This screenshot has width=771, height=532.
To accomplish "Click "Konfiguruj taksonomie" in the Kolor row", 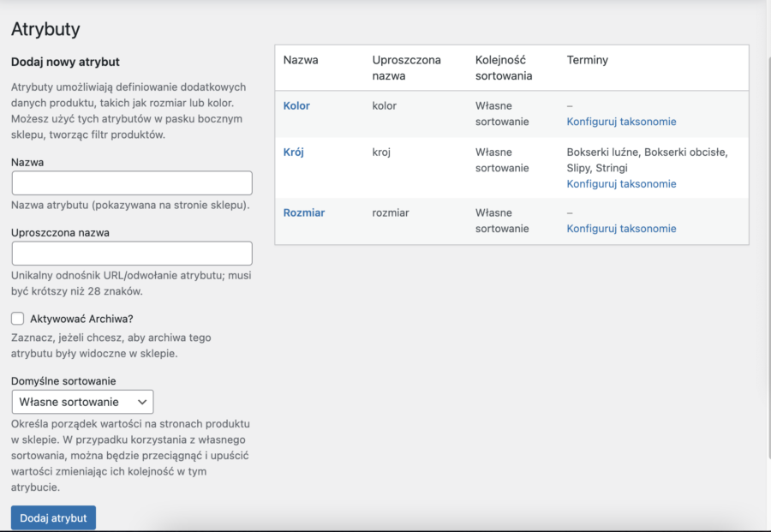I will (x=620, y=122).
